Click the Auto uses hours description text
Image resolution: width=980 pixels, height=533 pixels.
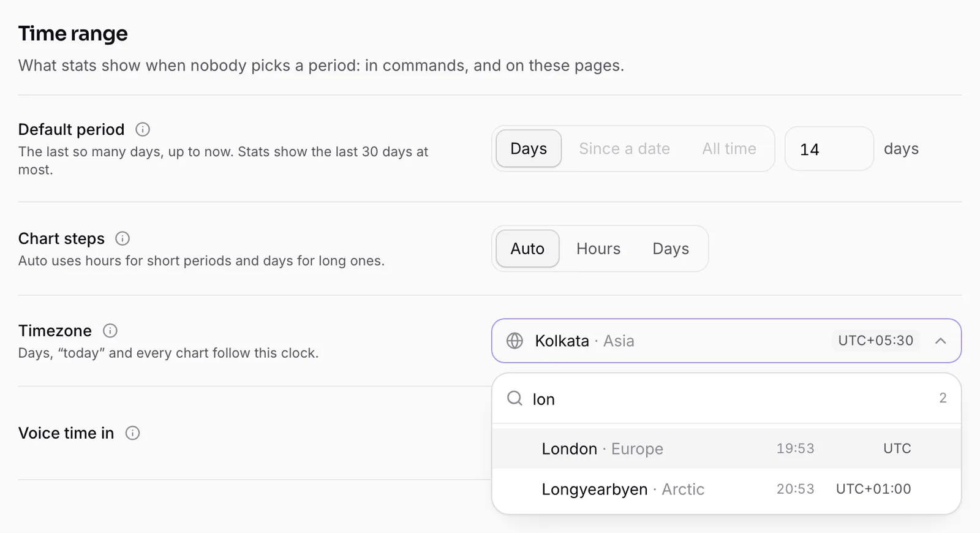[202, 261]
